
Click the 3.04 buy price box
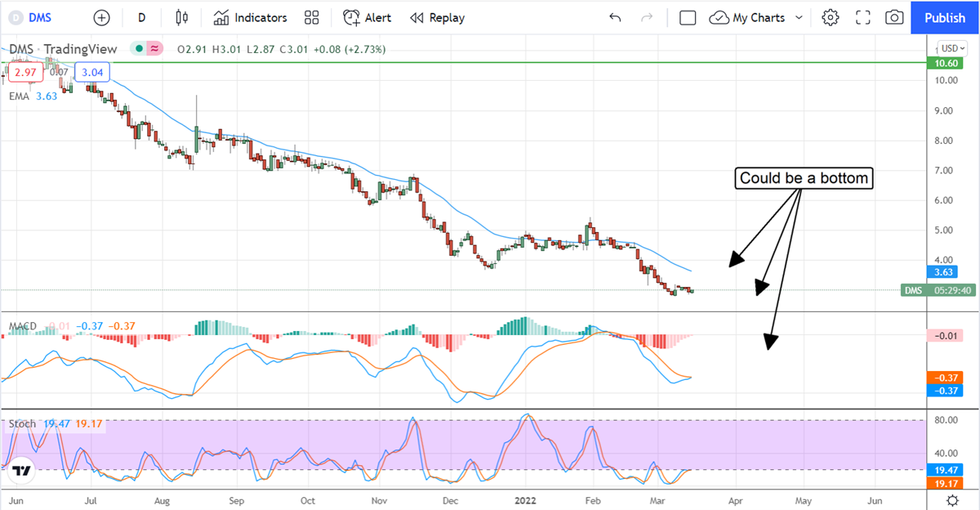pos(91,73)
